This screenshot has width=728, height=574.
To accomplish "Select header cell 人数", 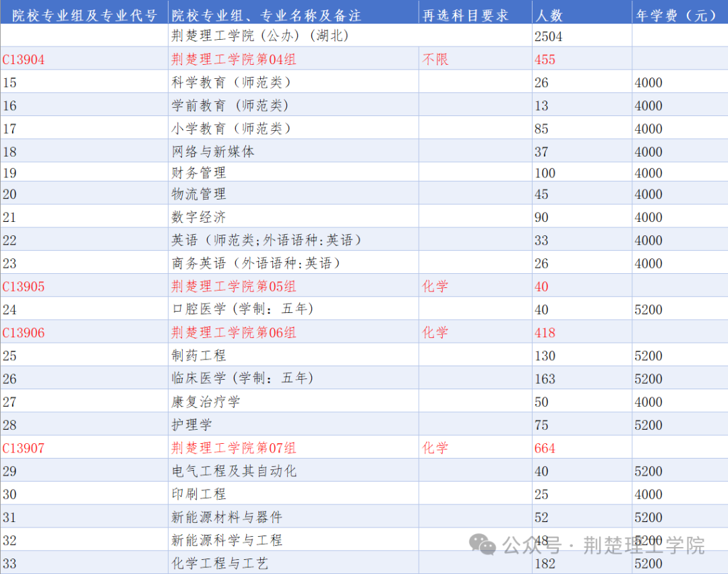I will pos(549,16).
